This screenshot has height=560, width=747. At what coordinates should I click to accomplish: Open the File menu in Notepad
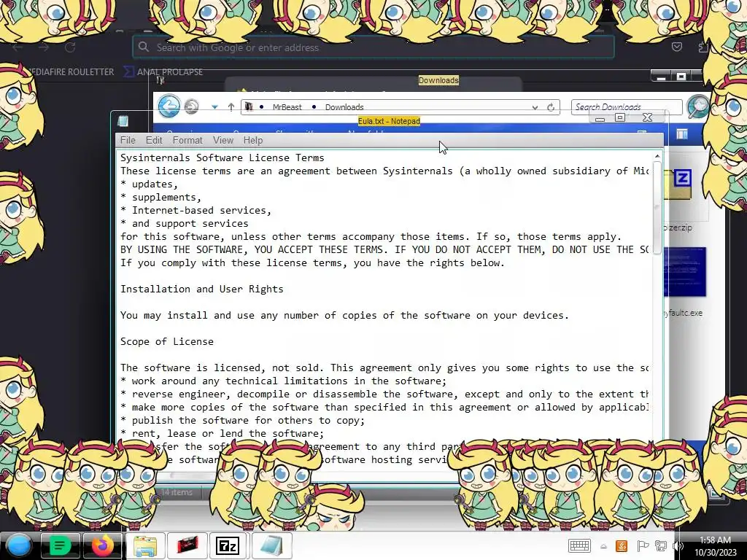click(128, 140)
